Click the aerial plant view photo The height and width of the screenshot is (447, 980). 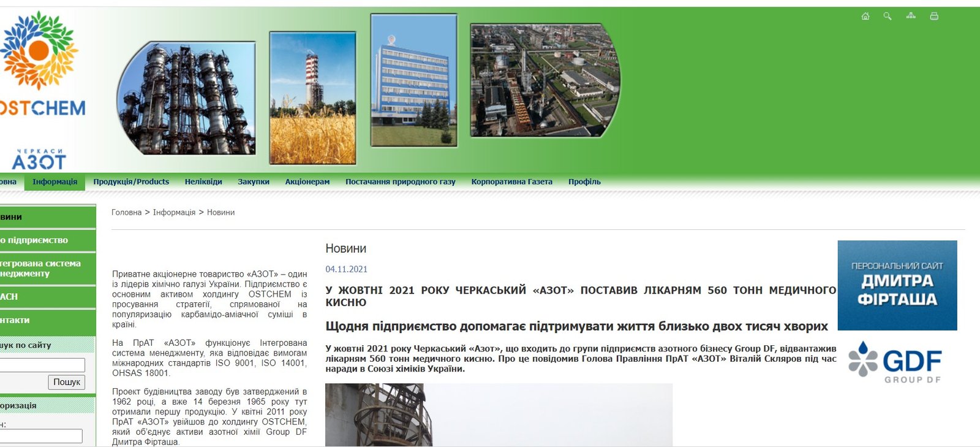pos(545,80)
